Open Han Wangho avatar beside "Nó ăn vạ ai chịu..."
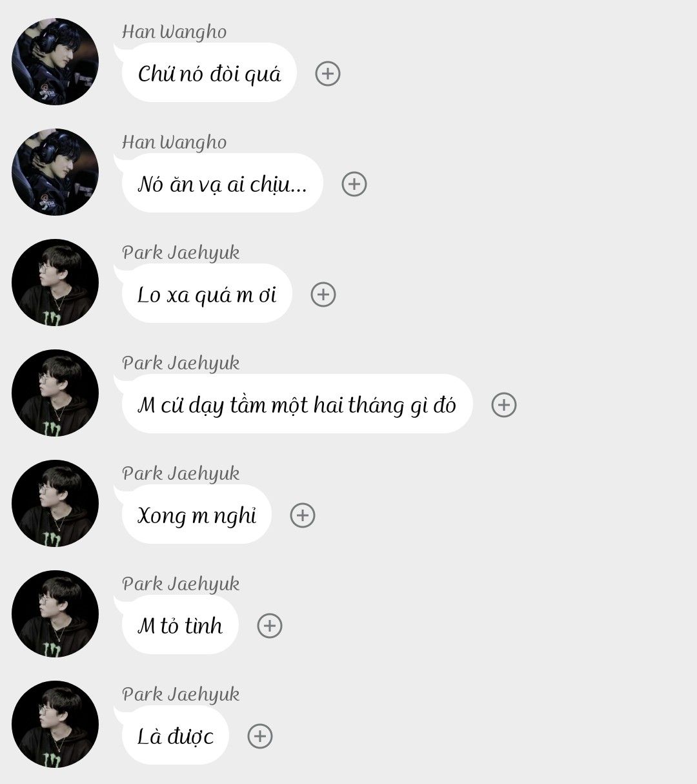Viewport: 697px width, 784px height. [55, 172]
